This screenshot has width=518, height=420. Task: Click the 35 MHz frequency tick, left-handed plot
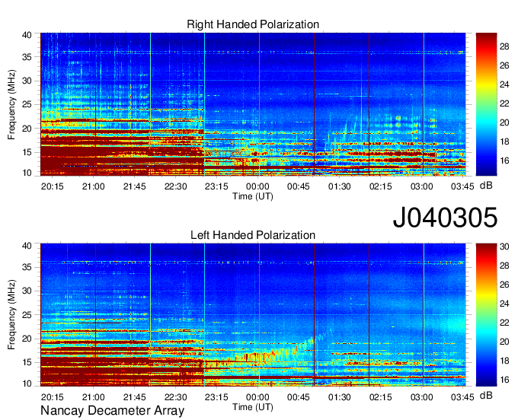27,267
